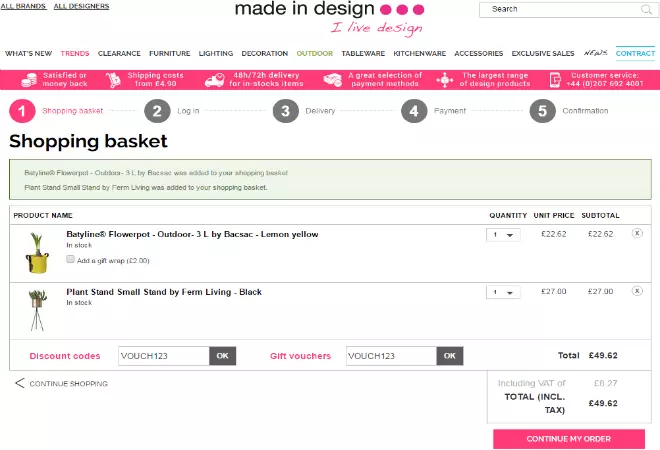This screenshot has width=660, height=450.
Task: Click the coins icon beside Satisfied or money back
Action: pos(29,80)
